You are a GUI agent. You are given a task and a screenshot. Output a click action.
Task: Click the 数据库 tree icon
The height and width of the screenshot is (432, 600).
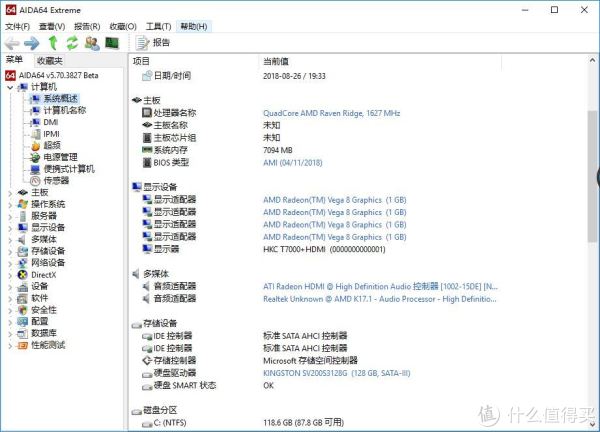pos(23,333)
